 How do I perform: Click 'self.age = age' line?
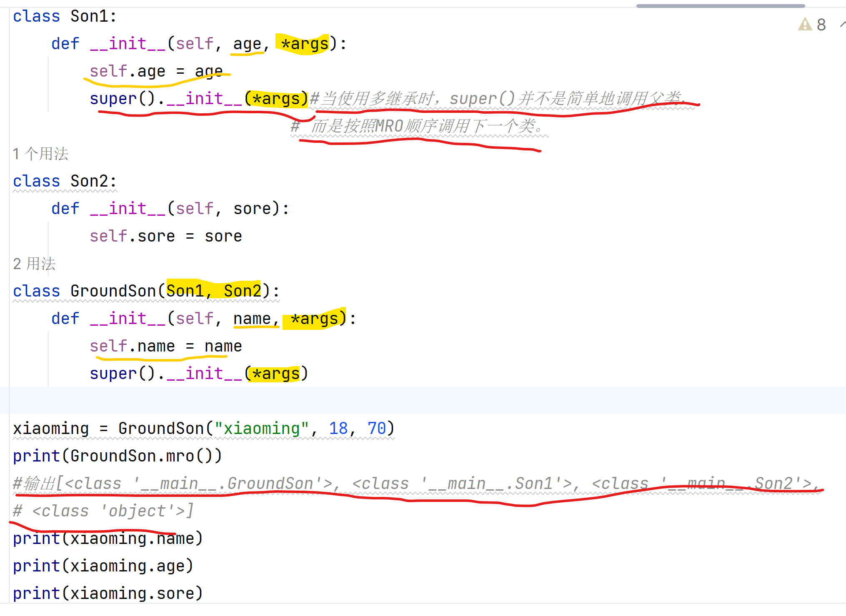click(x=156, y=71)
